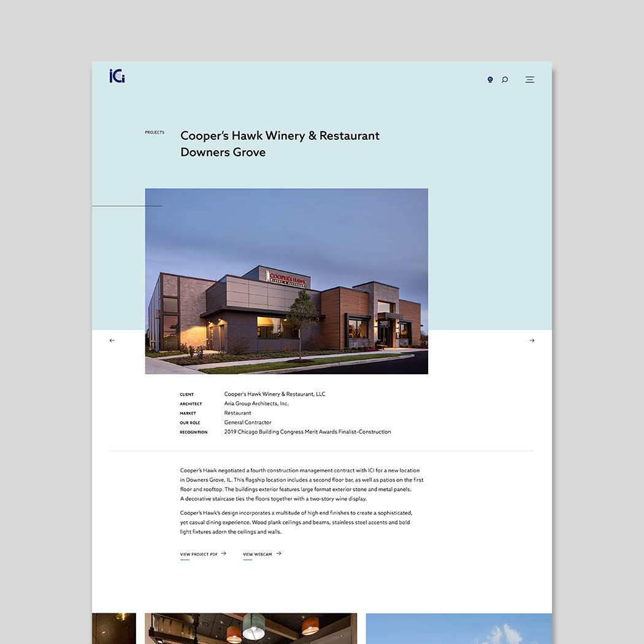Open the interior pendant lights gallery photo
This screenshot has width=644, height=644.
coord(251,629)
